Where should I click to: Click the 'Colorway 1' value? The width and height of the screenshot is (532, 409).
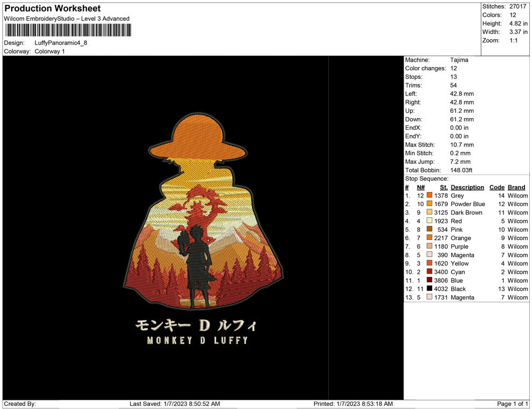(49, 51)
